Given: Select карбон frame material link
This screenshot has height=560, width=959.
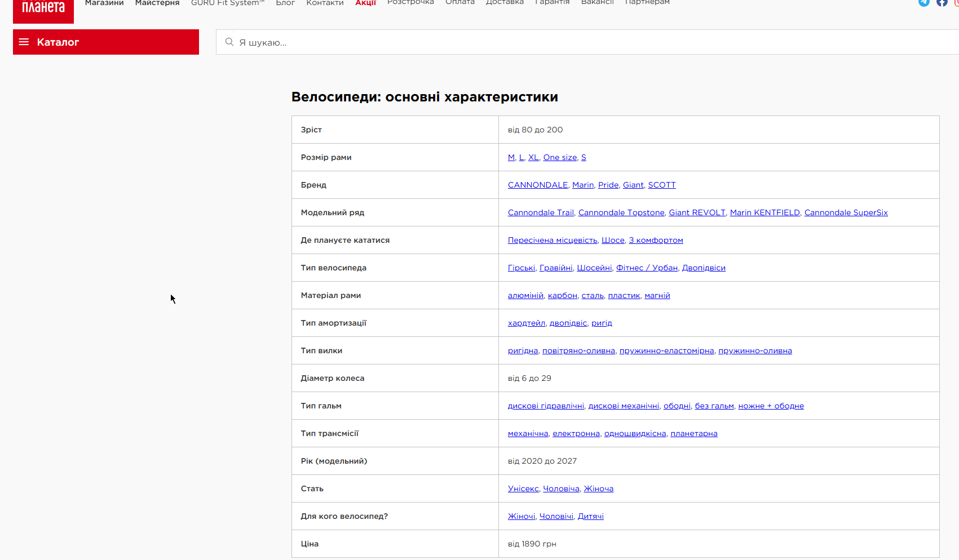Looking at the screenshot, I should 563,295.
